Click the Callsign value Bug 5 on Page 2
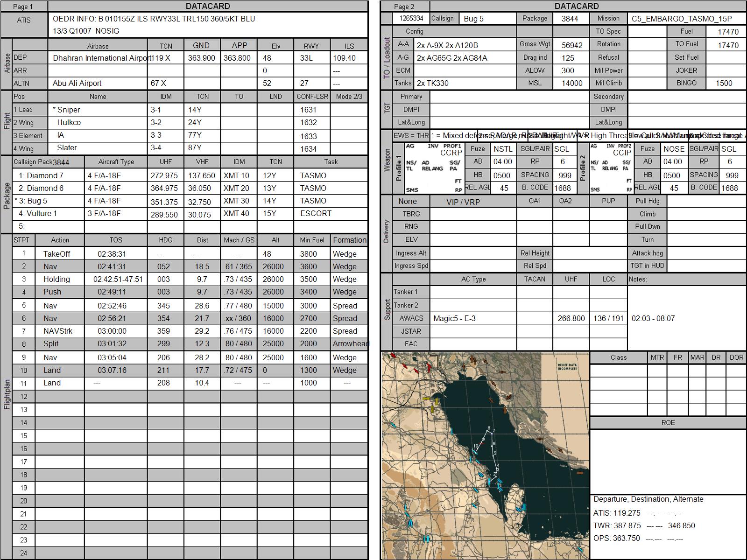Image resolution: width=747 pixels, height=560 pixels. coord(474,19)
